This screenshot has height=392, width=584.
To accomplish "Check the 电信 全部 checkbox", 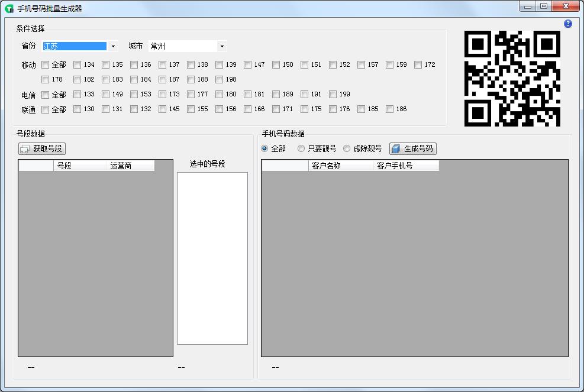I will pos(45,95).
